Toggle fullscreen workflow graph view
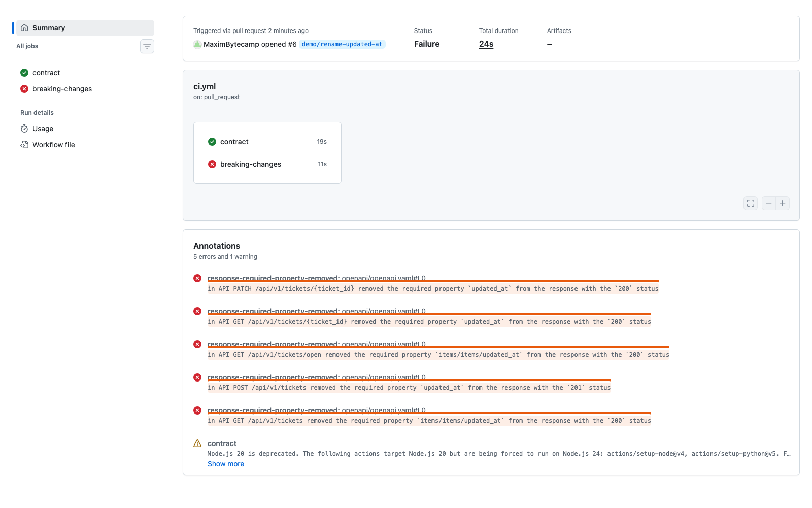The height and width of the screenshot is (508, 812). click(751, 203)
